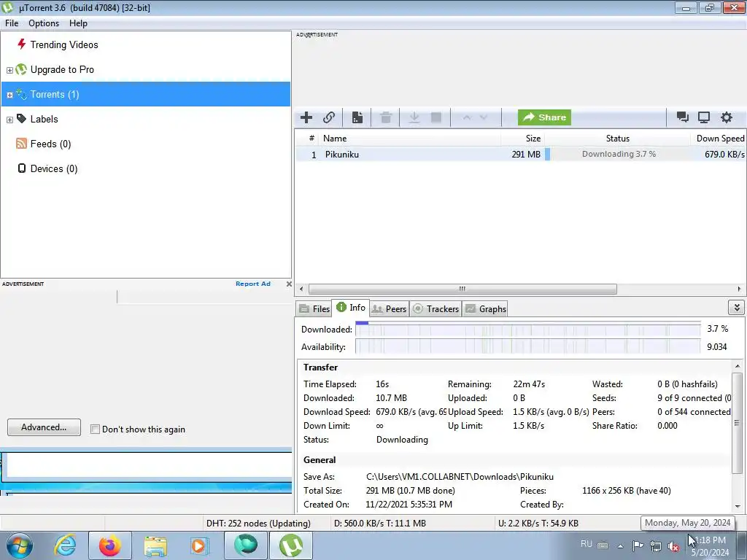Open the File menu
The width and height of the screenshot is (747, 560).
[12, 23]
